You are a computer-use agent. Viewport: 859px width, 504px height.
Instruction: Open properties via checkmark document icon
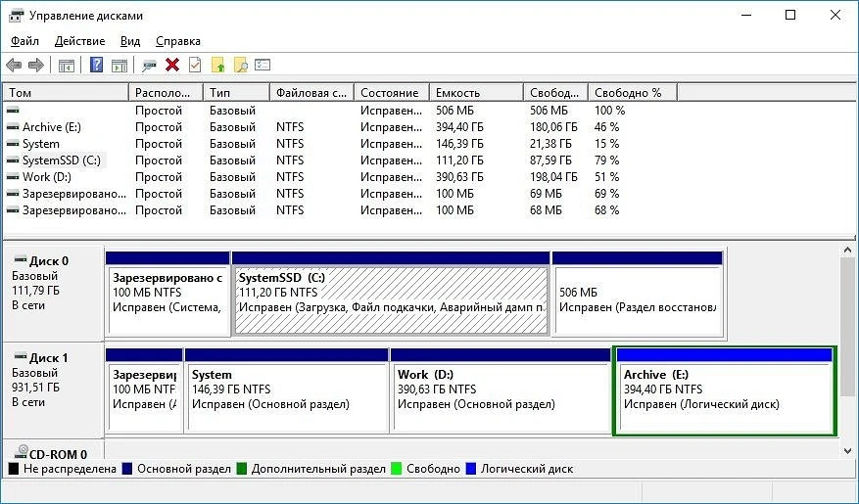[x=195, y=66]
